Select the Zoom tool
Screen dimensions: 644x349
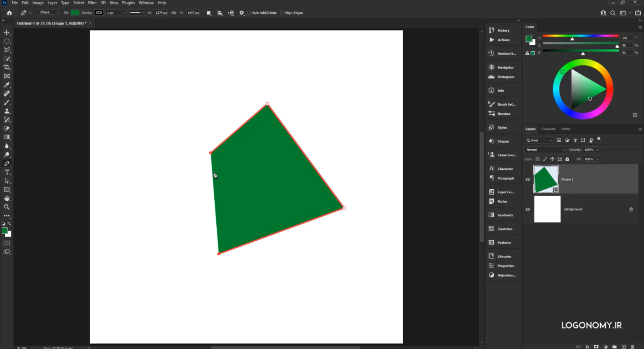coord(7,207)
